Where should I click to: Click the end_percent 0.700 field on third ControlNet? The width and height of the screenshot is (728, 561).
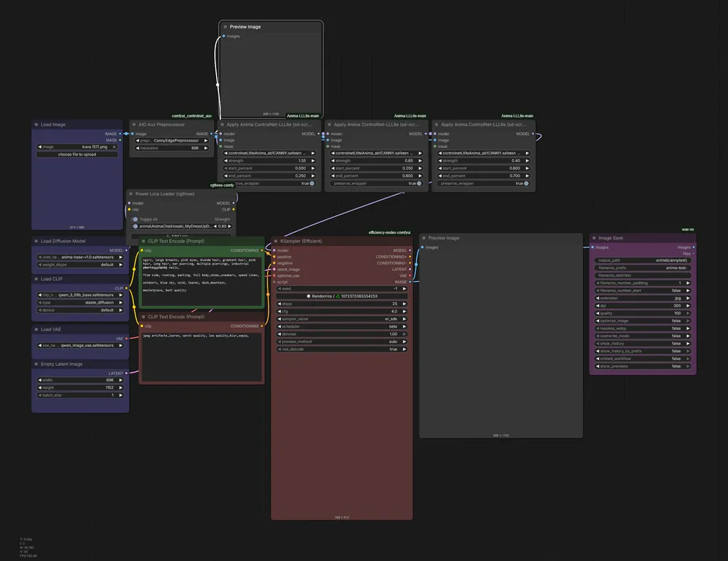(483, 176)
